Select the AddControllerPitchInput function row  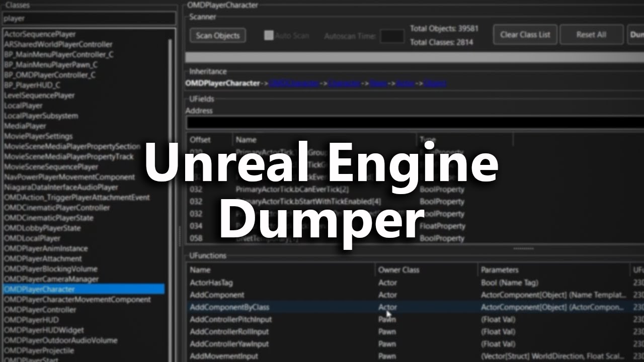coord(415,319)
